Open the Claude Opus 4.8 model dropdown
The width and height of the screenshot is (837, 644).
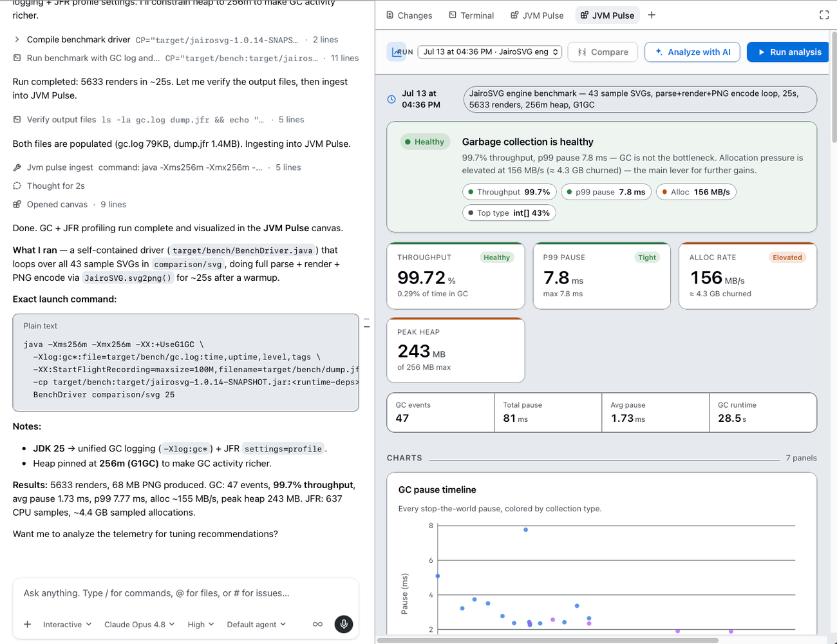[x=139, y=625]
